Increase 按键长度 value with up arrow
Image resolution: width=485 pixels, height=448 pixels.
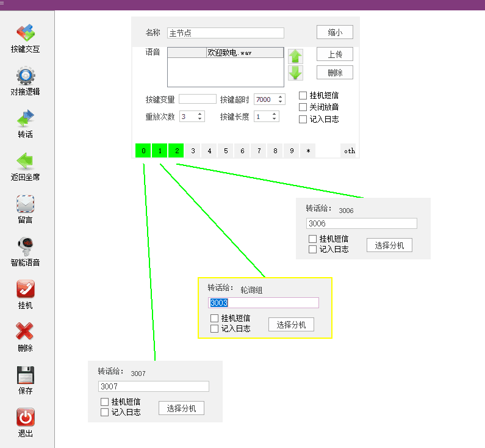[x=274, y=114]
